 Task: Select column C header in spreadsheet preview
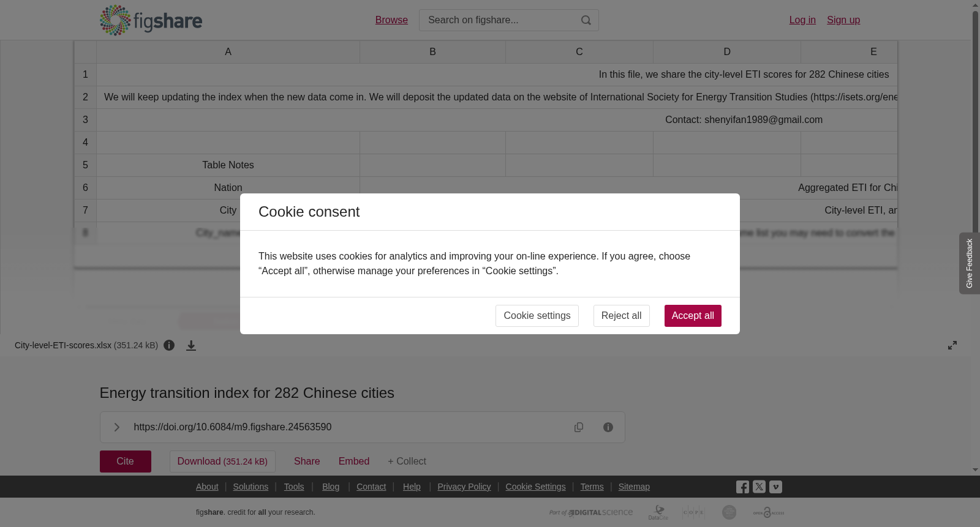pos(579,52)
